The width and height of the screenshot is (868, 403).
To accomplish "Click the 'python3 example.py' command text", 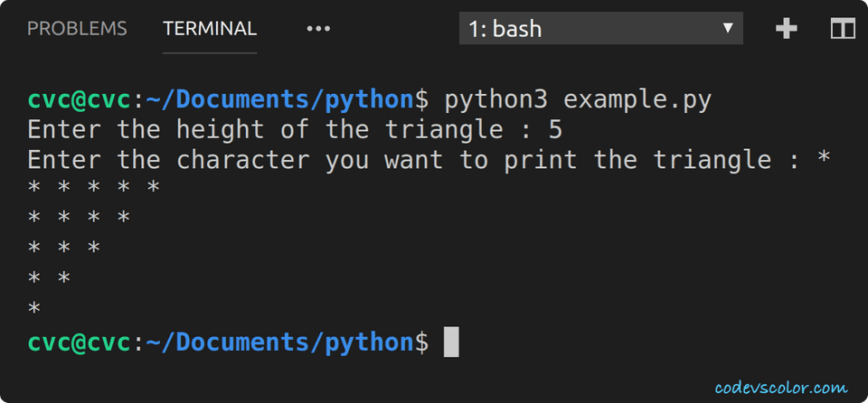I will pos(578,99).
